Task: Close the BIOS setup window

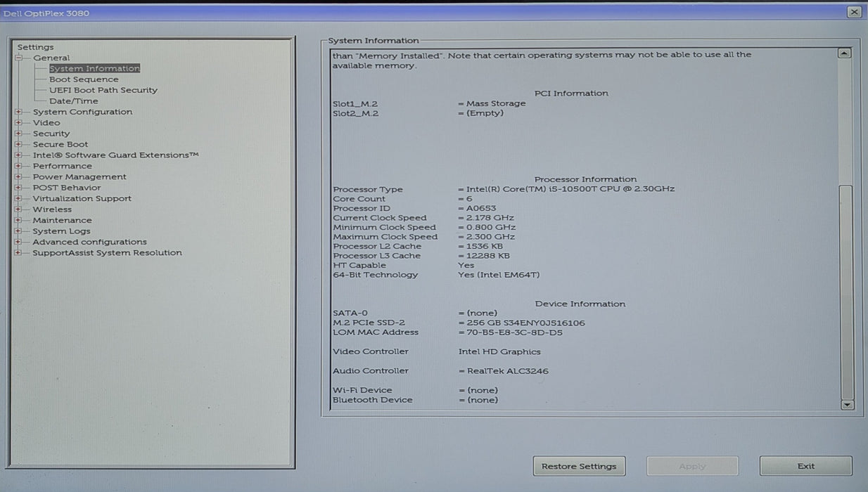Action: [x=854, y=12]
